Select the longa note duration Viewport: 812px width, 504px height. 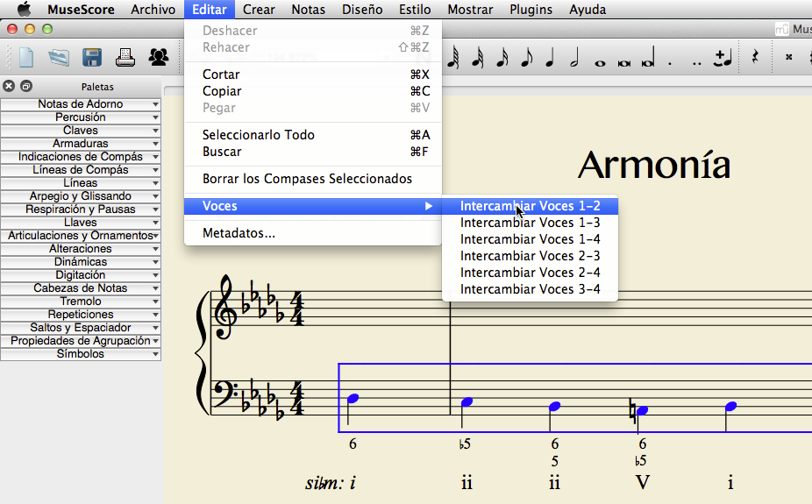pyautogui.click(x=648, y=57)
